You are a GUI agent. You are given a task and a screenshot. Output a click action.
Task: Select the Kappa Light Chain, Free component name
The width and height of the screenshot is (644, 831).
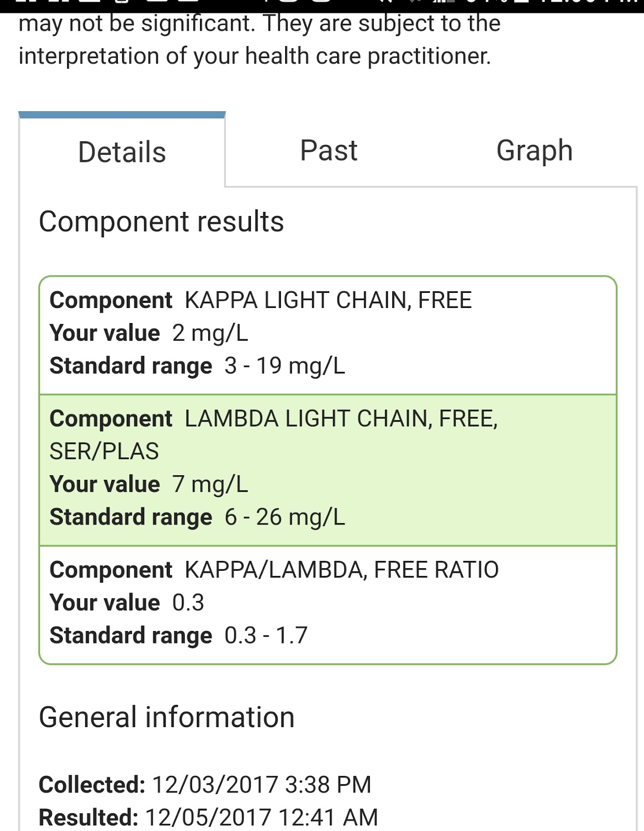coord(328,300)
